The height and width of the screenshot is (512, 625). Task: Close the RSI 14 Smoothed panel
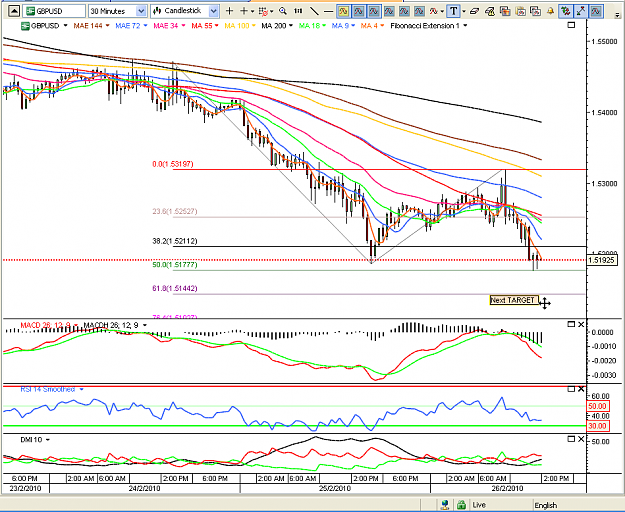click(581, 388)
